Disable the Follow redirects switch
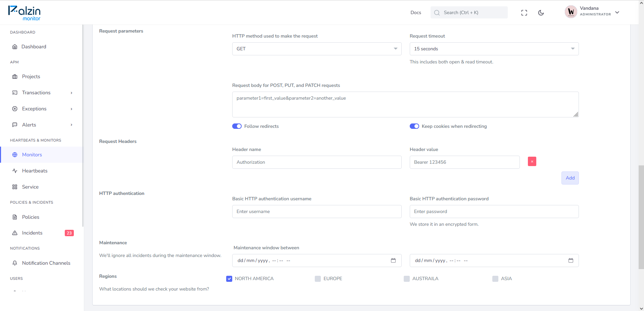 coord(237,126)
